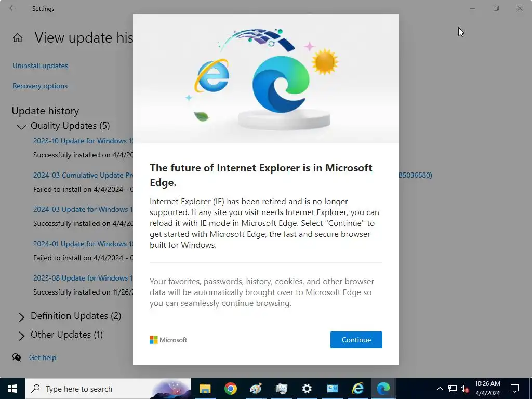Go to Settings home via house icon
This screenshot has width=532, height=399.
pyautogui.click(x=18, y=37)
